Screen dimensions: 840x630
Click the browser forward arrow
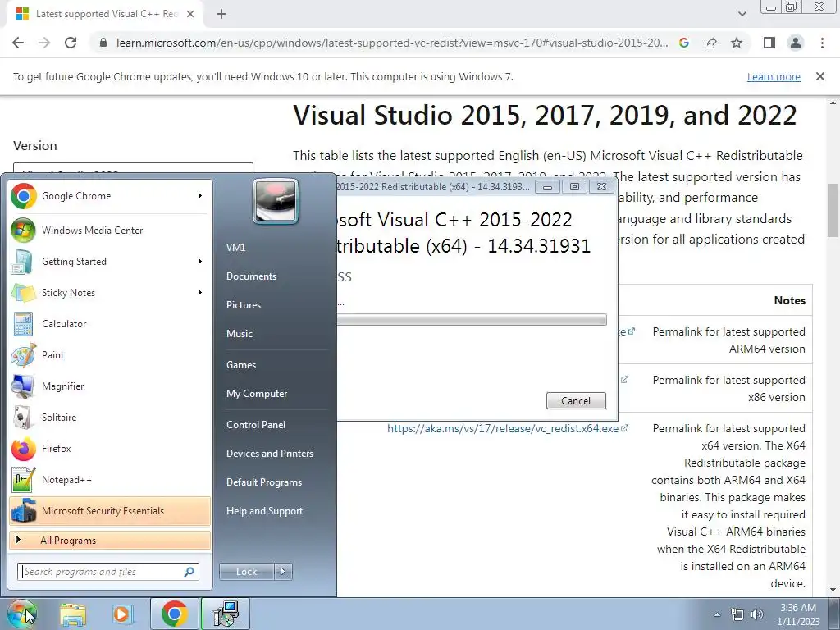coord(44,43)
